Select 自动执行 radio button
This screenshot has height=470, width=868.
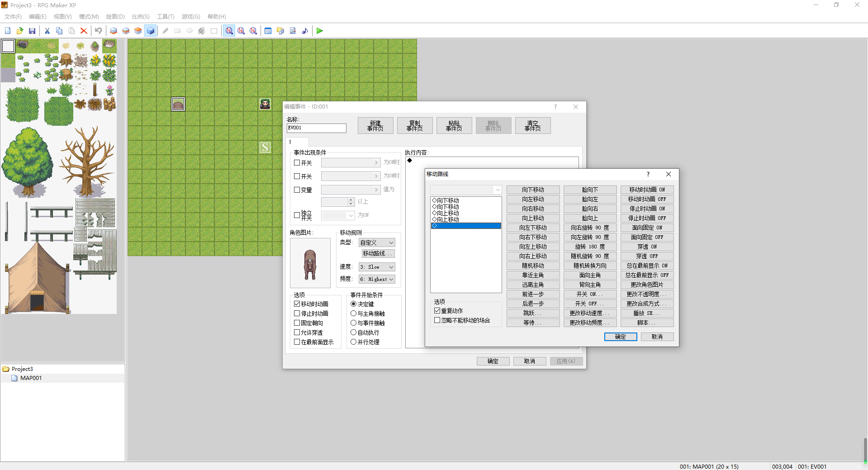click(x=354, y=332)
